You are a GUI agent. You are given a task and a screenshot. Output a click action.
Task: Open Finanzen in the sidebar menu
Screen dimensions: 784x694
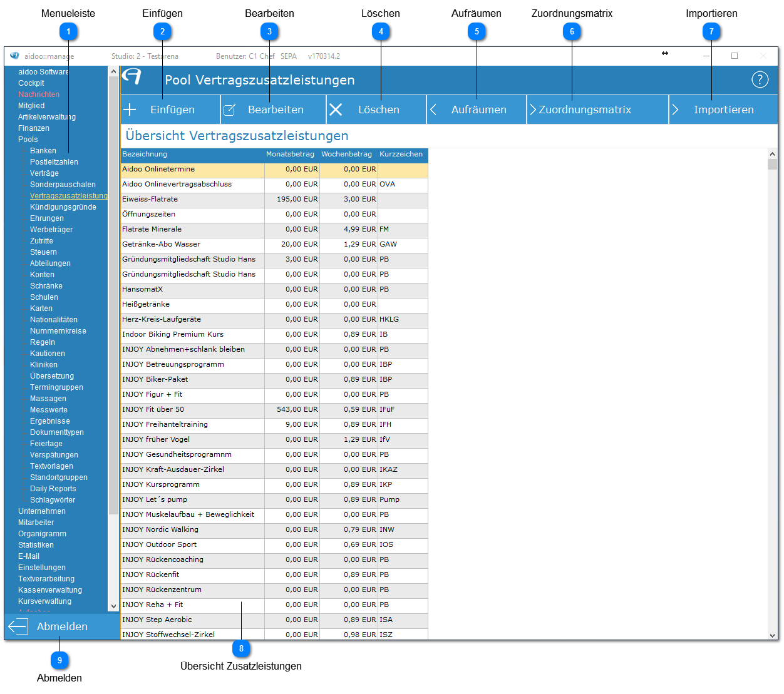point(34,128)
